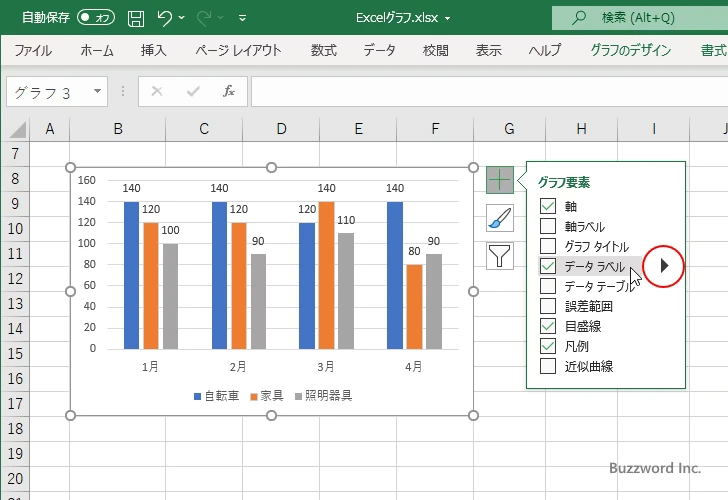Select column A header

pos(50,129)
